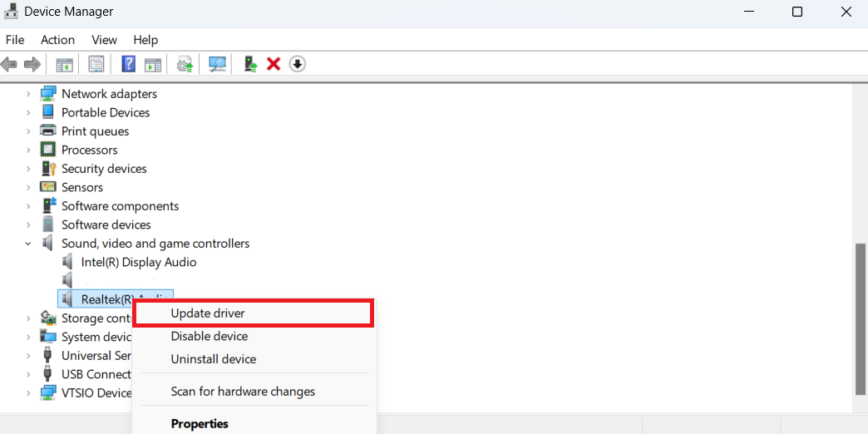
Task: Open the Properties sheet toolbar icon
Action: pyautogui.click(x=96, y=65)
